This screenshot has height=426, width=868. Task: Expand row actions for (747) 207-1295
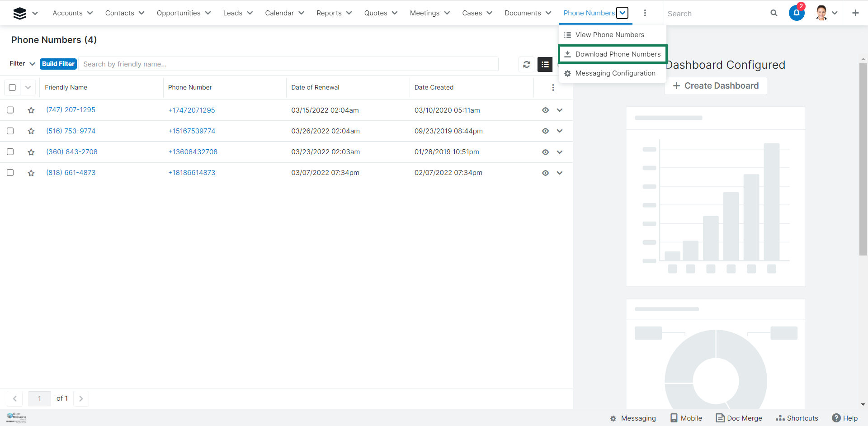pos(560,110)
